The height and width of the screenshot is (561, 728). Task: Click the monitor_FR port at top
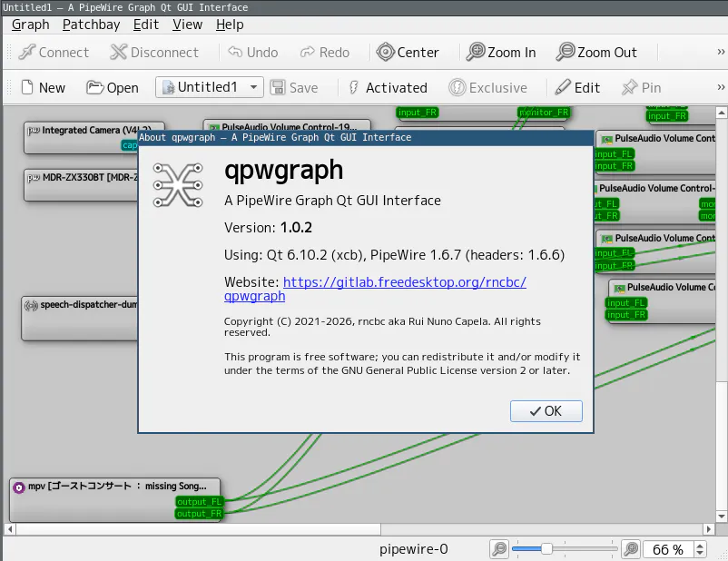544,113
